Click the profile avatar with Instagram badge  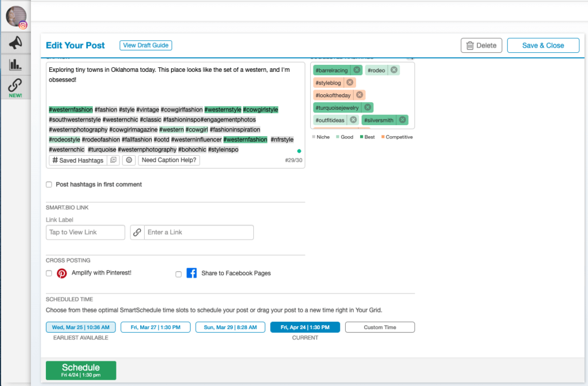click(16, 17)
